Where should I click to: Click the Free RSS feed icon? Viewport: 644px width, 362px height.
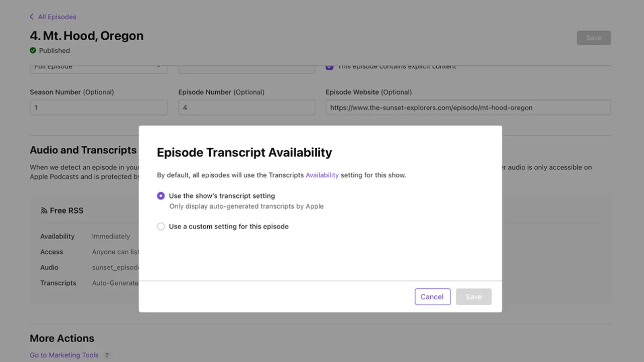tap(44, 210)
